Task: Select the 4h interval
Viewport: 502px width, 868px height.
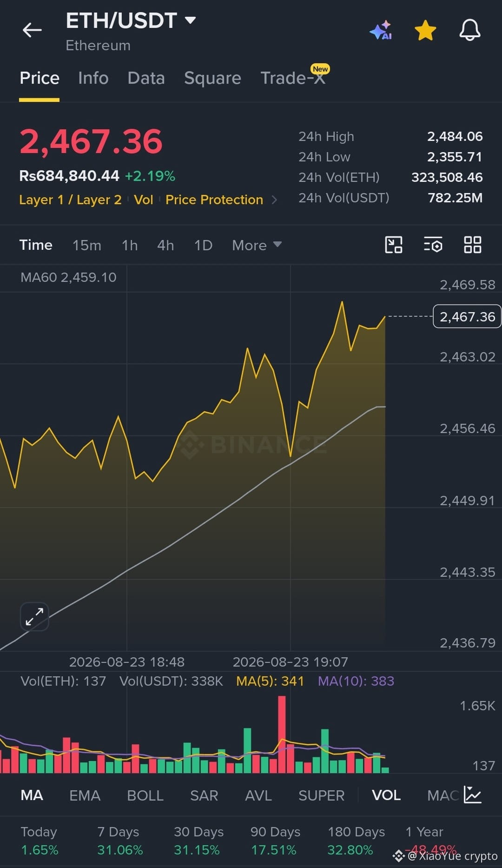Action: pyautogui.click(x=165, y=245)
